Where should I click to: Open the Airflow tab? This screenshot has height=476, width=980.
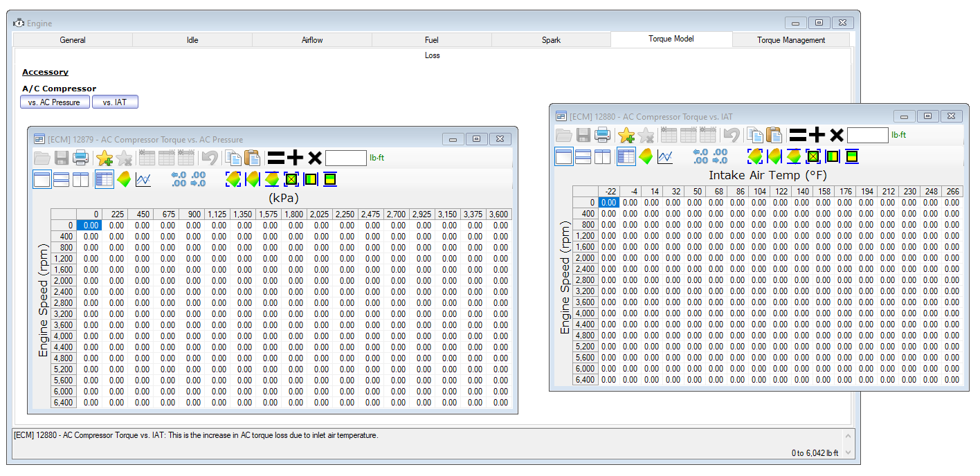point(312,40)
